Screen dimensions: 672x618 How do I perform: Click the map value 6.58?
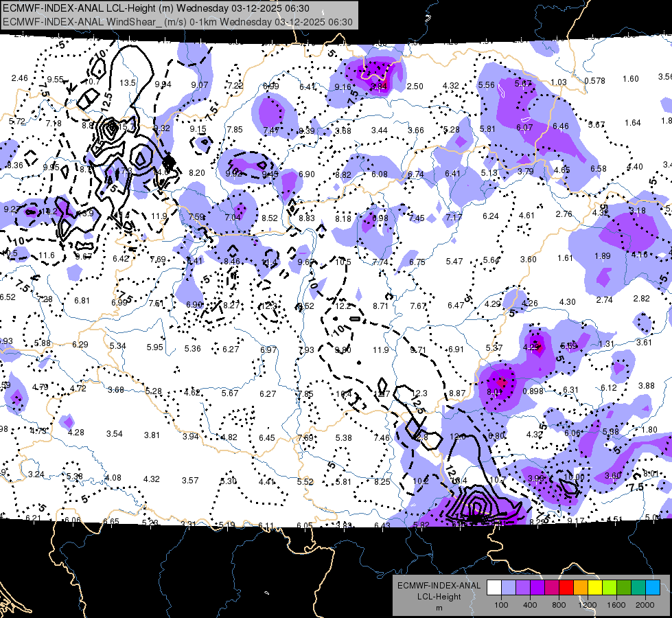599,168
